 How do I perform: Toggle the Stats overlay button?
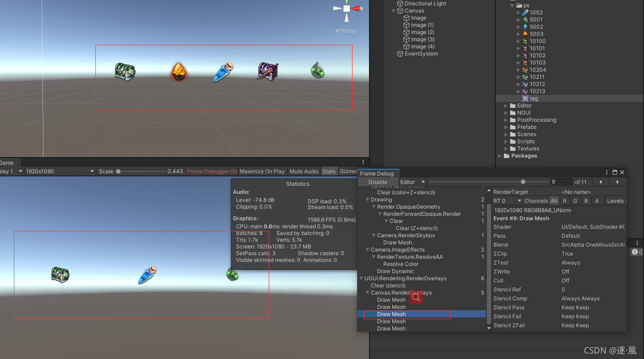[x=329, y=171]
